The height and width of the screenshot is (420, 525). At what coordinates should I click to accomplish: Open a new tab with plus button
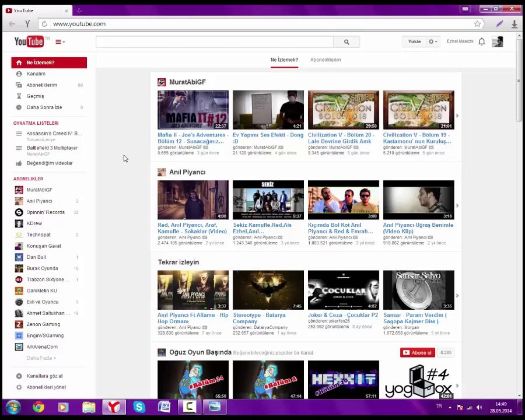[79, 10]
